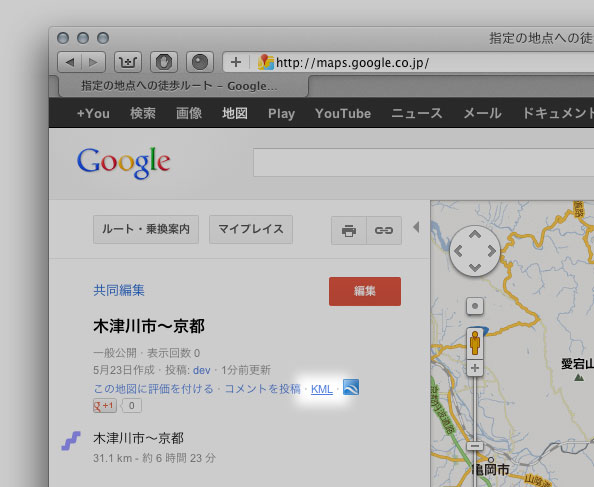This screenshot has height=487, width=594.
Task: Pan map right with the right arrow
Action: point(491,251)
